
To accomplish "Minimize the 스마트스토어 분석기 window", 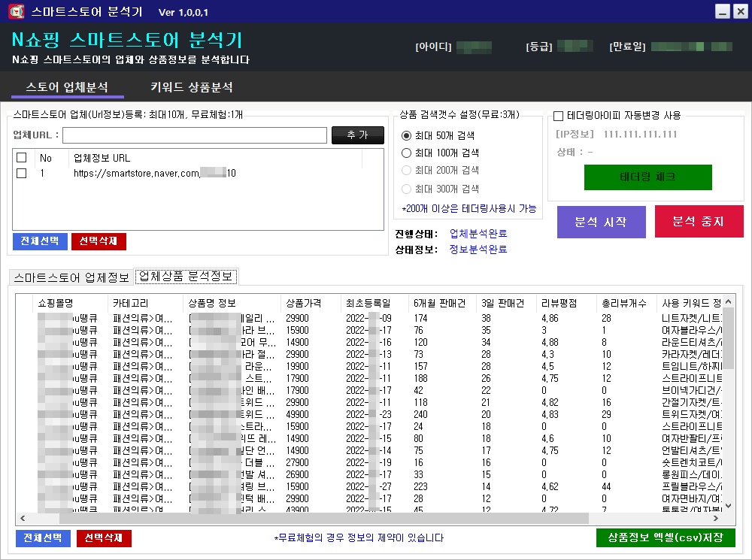I will tap(722, 11).
